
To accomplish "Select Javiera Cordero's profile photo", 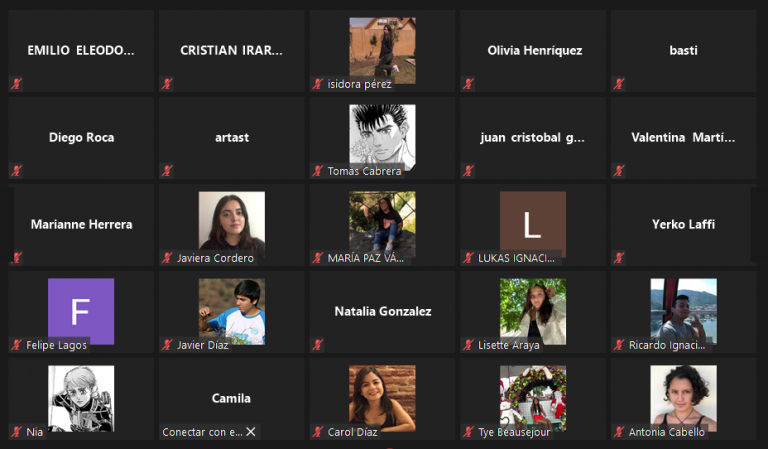I will [232, 224].
